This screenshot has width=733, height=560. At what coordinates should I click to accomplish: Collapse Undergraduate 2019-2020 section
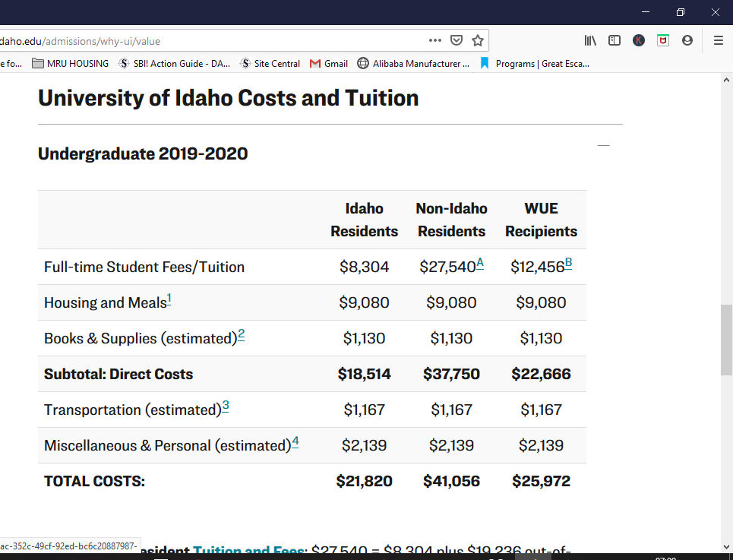click(604, 145)
